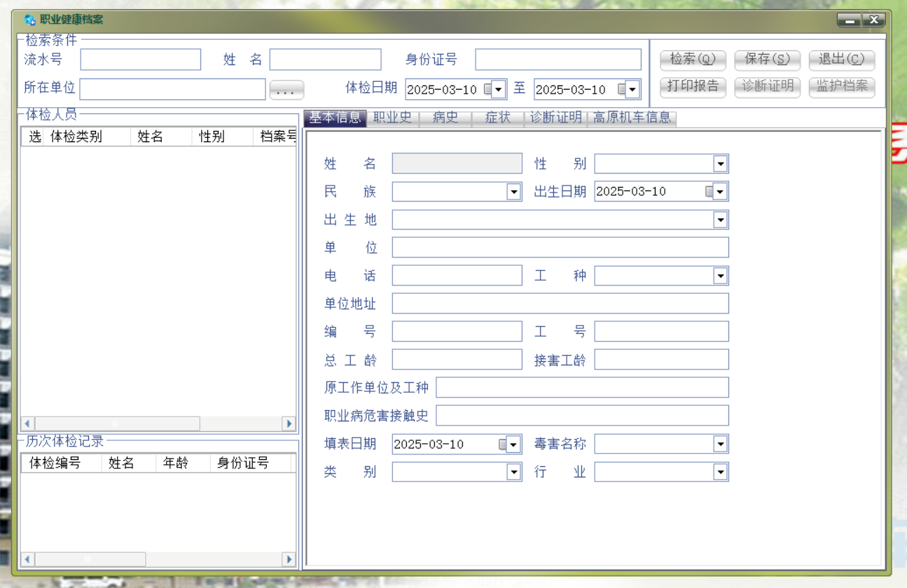This screenshot has height=588, width=907.
Task: Click the 原工作单位及工种 input field
Action: click(583, 387)
